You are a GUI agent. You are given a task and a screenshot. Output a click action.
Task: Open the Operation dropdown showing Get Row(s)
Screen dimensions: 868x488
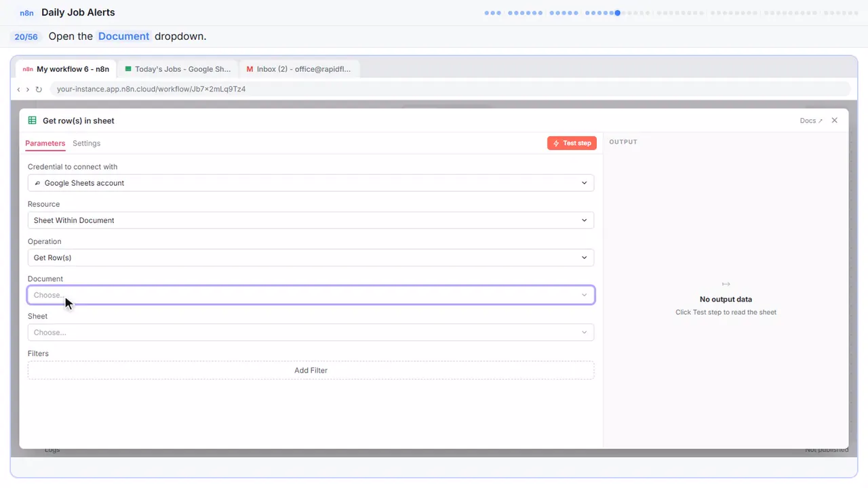point(311,258)
